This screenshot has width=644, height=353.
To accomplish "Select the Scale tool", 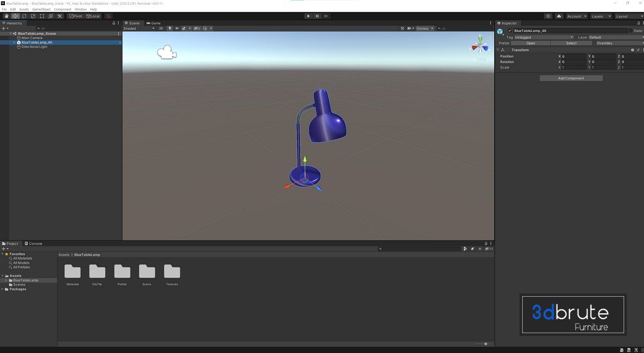I will click(x=33, y=16).
